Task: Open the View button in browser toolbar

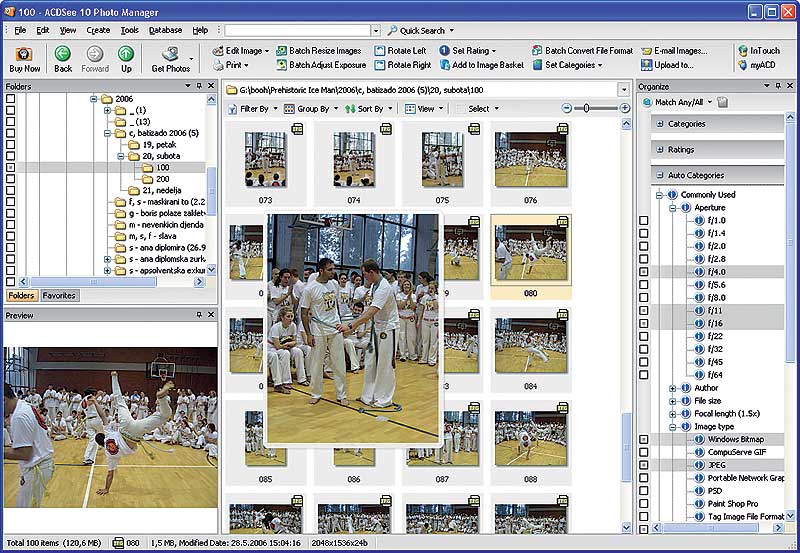Action: click(424, 109)
